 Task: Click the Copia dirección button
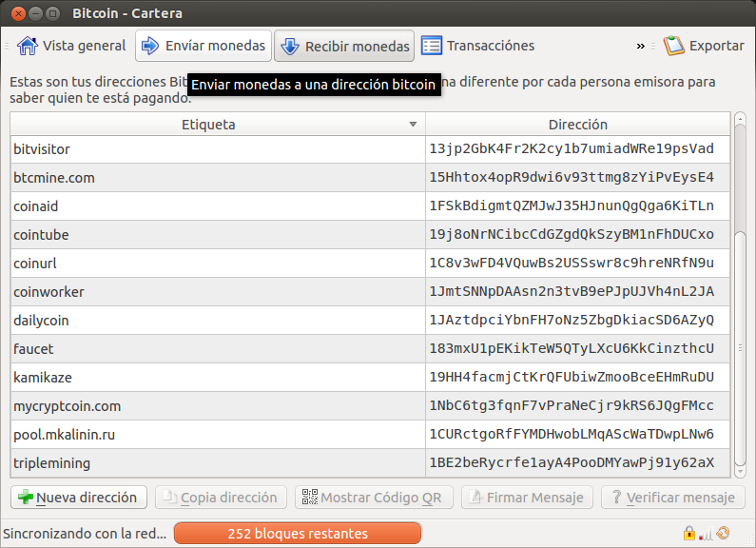221,498
